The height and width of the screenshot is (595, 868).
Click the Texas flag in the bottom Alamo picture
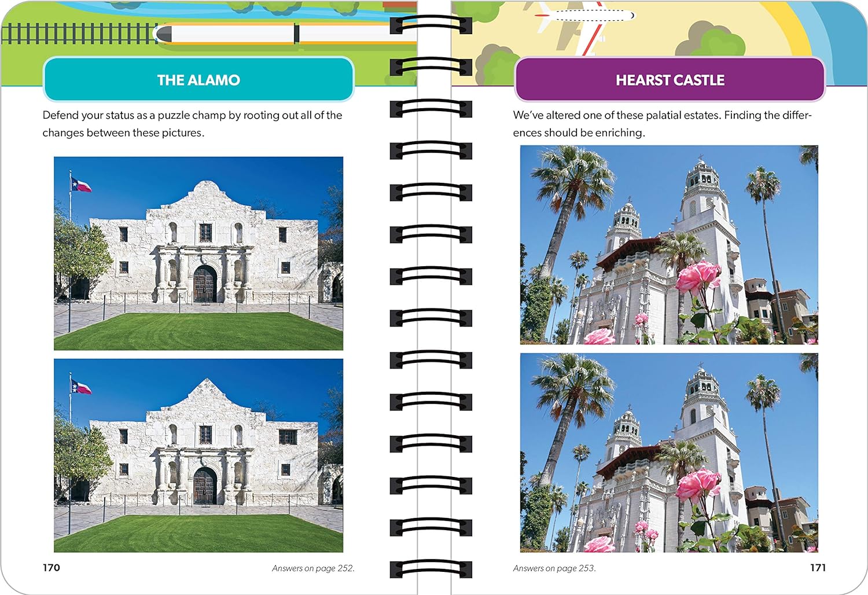click(x=81, y=387)
